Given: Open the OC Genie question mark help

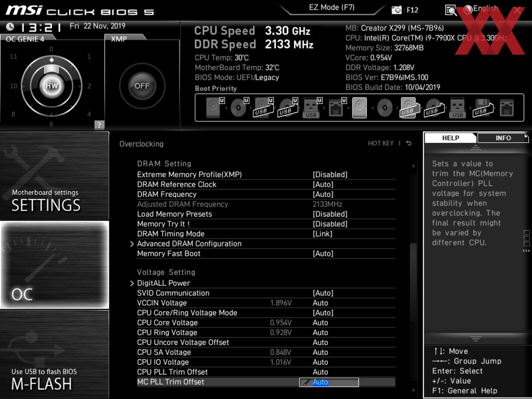Looking at the screenshot, I should pyautogui.click(x=99, y=125).
